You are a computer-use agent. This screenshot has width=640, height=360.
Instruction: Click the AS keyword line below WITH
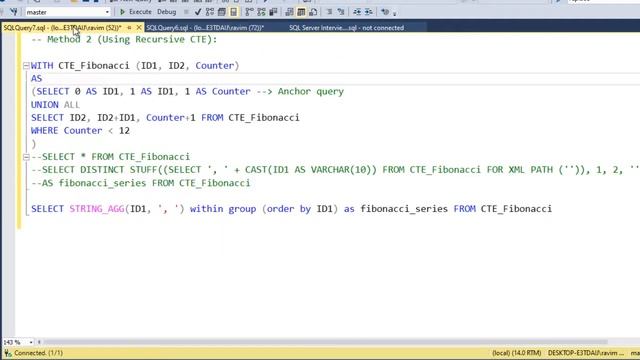(36, 79)
